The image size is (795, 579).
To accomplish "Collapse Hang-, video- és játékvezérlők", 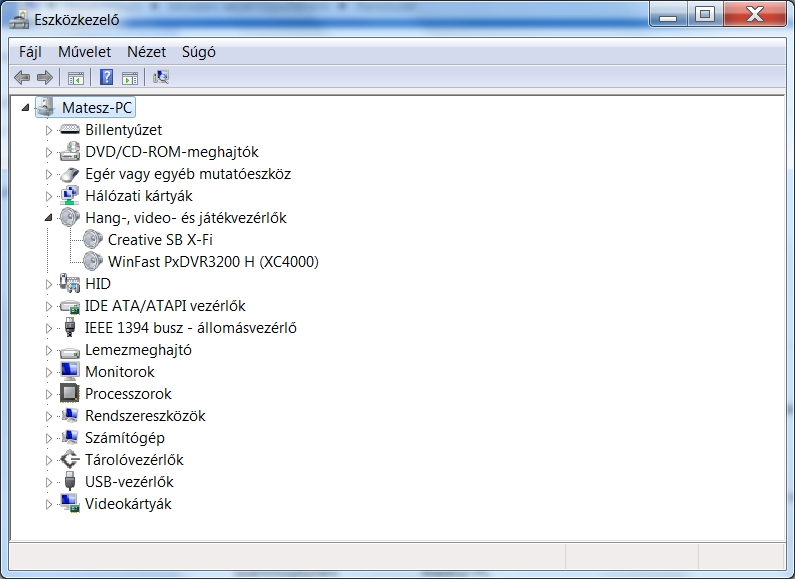I will point(49,218).
